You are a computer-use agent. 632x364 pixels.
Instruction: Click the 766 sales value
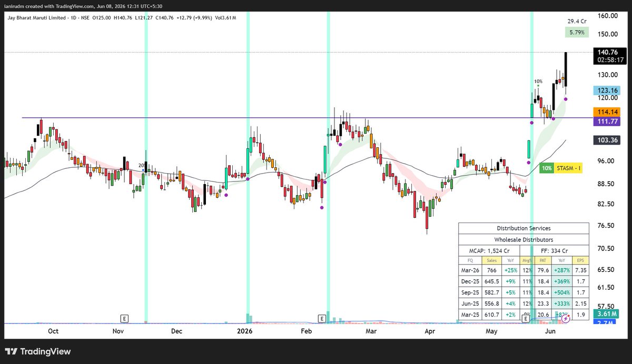tap(491, 270)
